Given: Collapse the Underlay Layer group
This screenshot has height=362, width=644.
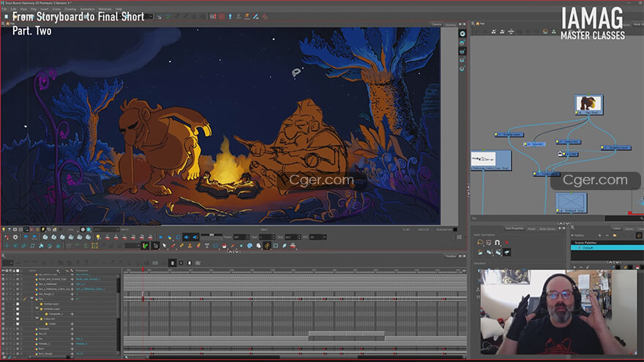Looking at the screenshot, I should (37, 309).
